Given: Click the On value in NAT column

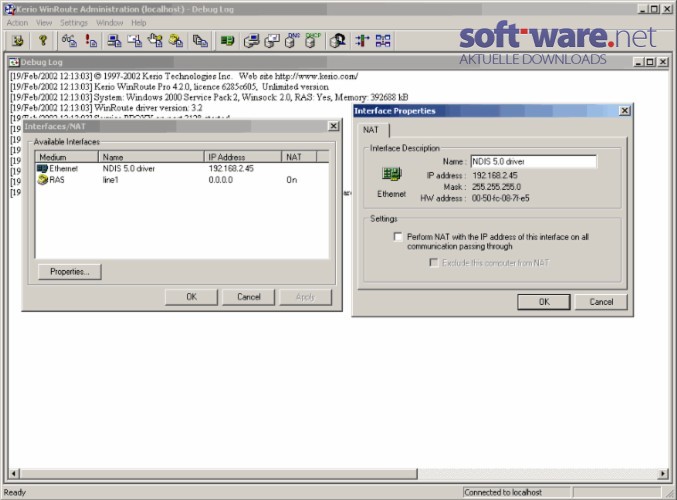Looking at the screenshot, I should pos(292,180).
